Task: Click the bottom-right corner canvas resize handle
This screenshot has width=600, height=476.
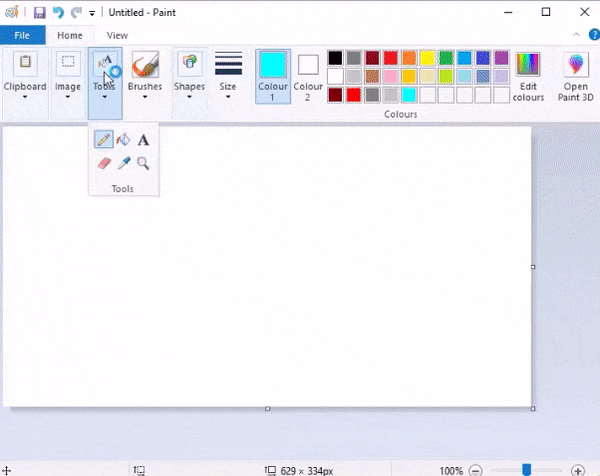Action: [x=533, y=409]
